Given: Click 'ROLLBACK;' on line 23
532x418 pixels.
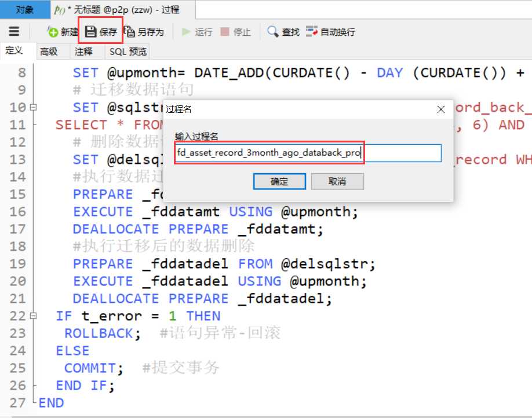Looking at the screenshot, I should click(x=103, y=333).
